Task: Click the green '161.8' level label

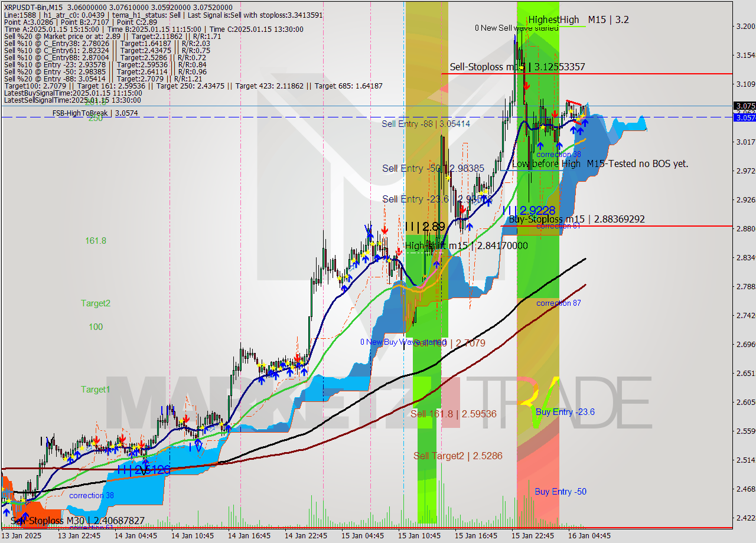Action: pos(96,240)
